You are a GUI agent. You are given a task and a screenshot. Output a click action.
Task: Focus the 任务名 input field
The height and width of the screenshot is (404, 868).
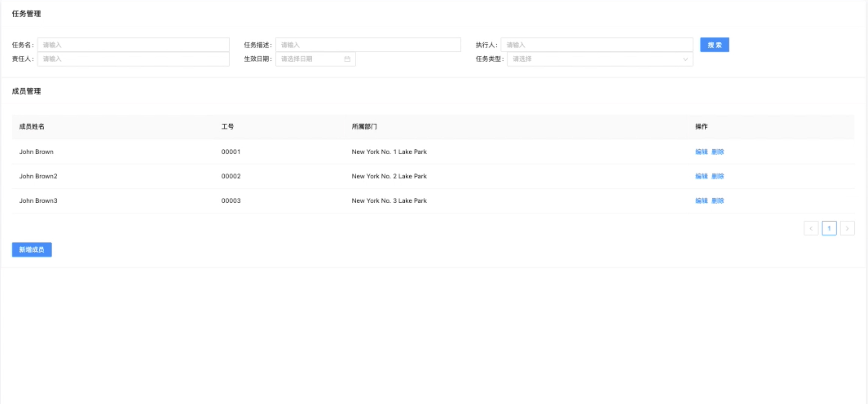[x=133, y=45]
